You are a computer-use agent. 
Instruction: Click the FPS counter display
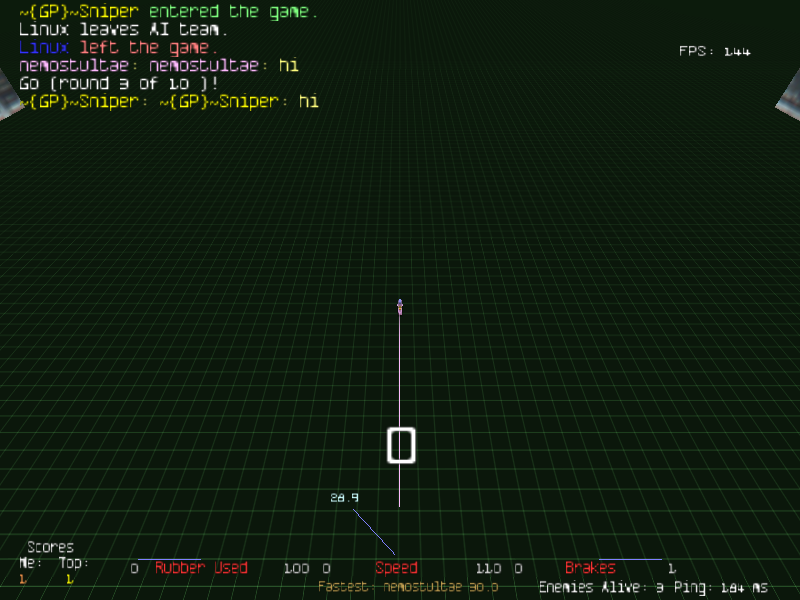(714, 51)
